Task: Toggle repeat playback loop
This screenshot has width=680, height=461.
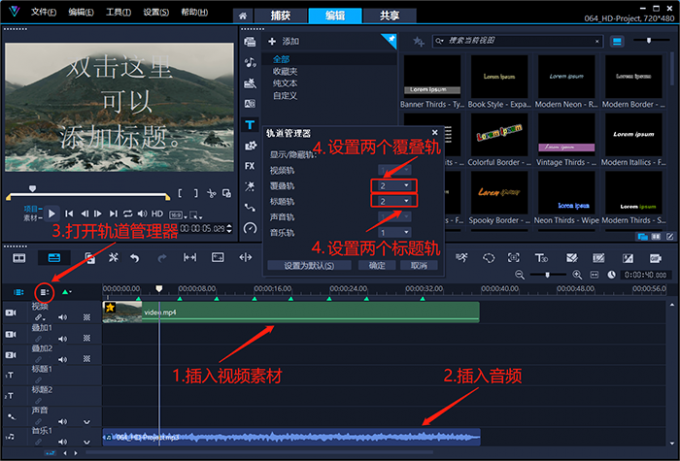Action: click(x=128, y=213)
